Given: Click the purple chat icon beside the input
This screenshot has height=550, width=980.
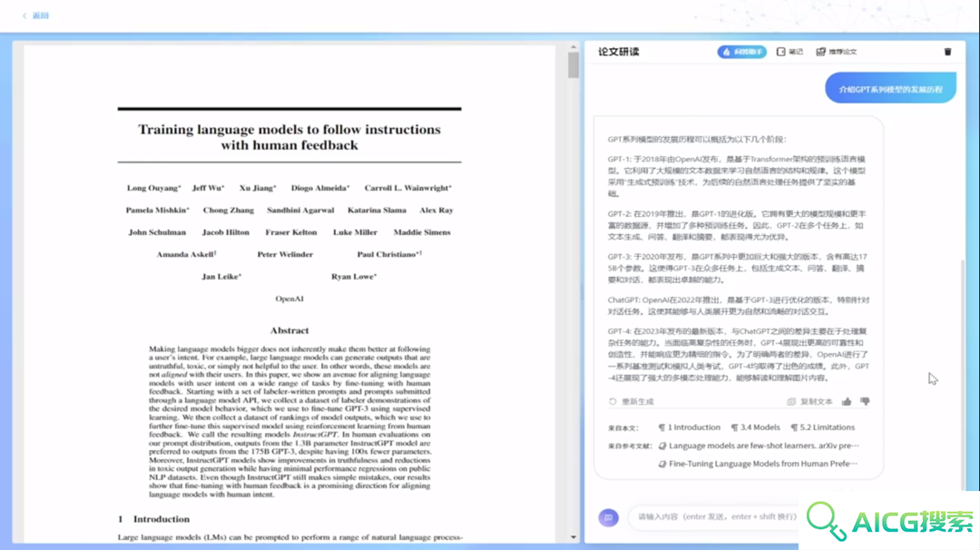Looking at the screenshot, I should [608, 517].
